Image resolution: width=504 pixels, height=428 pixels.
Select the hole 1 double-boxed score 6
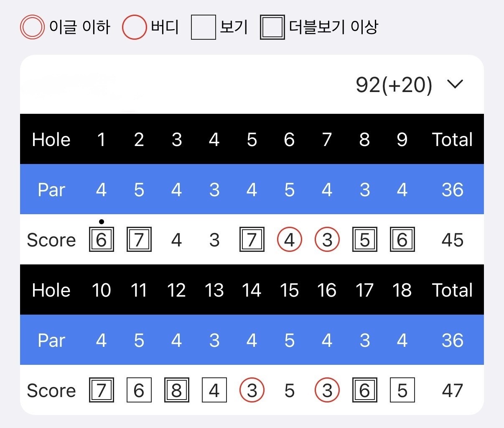point(101,240)
